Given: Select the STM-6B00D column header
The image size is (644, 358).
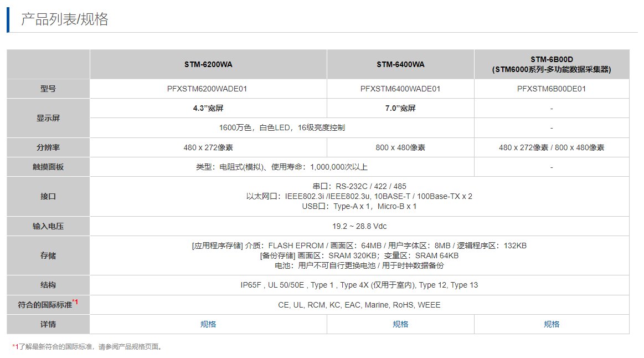Looking at the screenshot, I should (x=552, y=64).
